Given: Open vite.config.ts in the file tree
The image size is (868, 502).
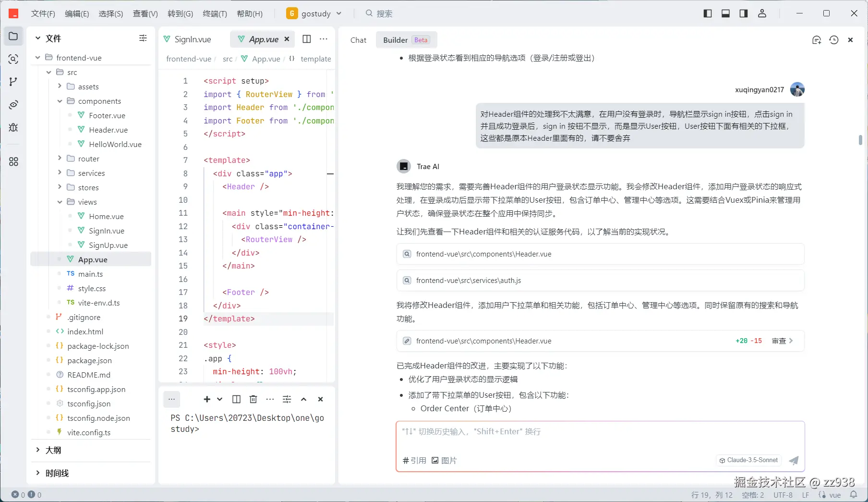Looking at the screenshot, I should point(89,432).
